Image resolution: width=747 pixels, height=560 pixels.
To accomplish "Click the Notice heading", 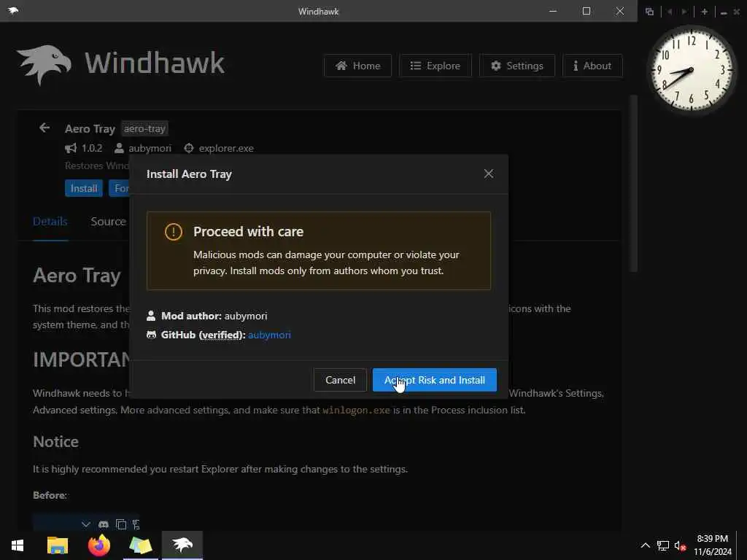I will click(55, 441).
